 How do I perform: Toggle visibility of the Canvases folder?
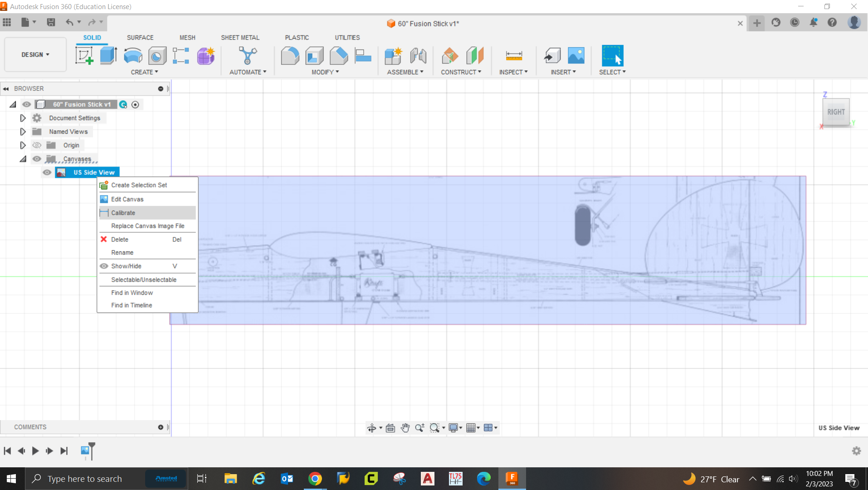(37, 158)
